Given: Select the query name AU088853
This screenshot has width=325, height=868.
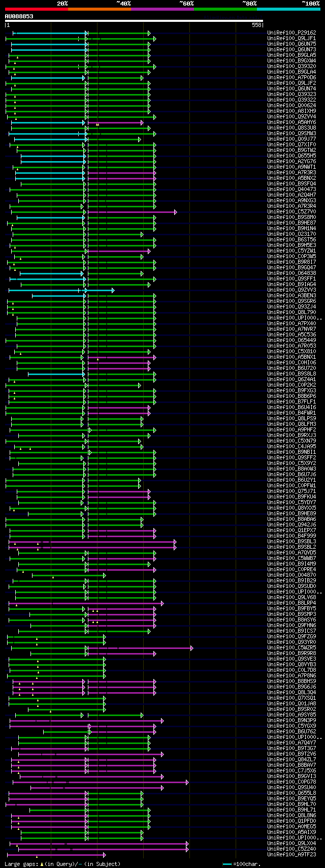Looking at the screenshot, I should point(19,16).
